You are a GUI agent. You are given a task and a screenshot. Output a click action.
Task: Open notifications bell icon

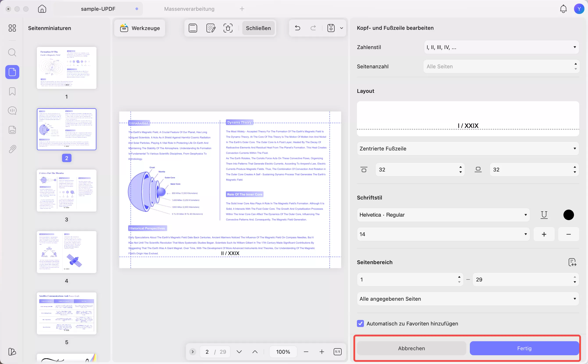tap(563, 9)
